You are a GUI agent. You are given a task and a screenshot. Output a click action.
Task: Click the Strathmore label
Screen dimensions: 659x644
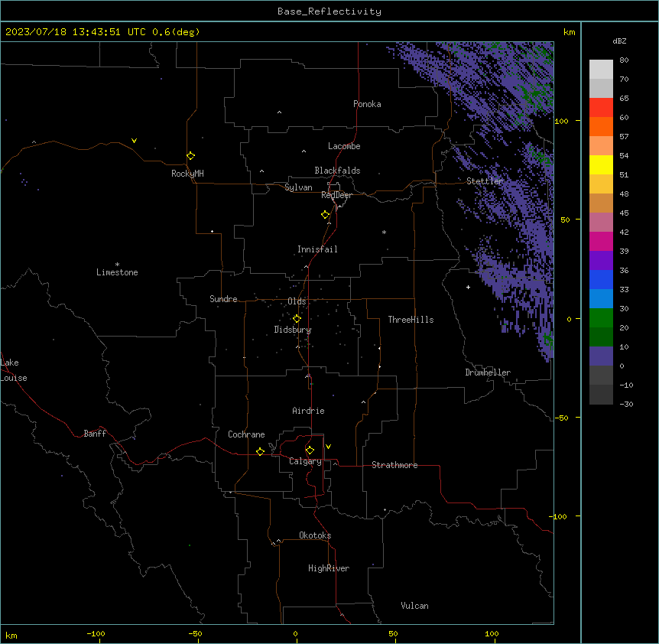click(394, 465)
